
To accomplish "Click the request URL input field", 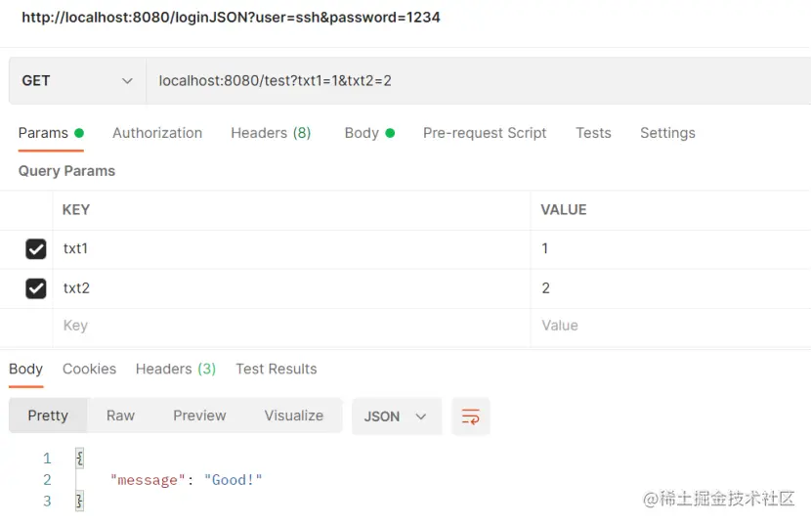I will coord(479,81).
